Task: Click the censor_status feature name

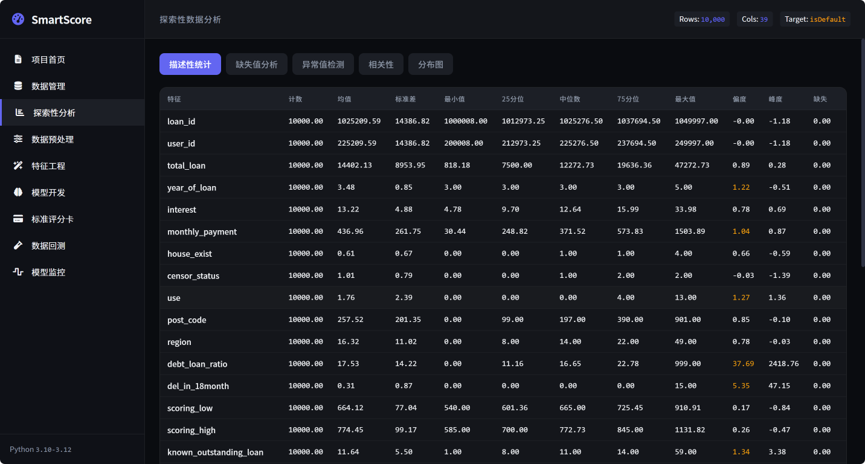Action: (193, 276)
